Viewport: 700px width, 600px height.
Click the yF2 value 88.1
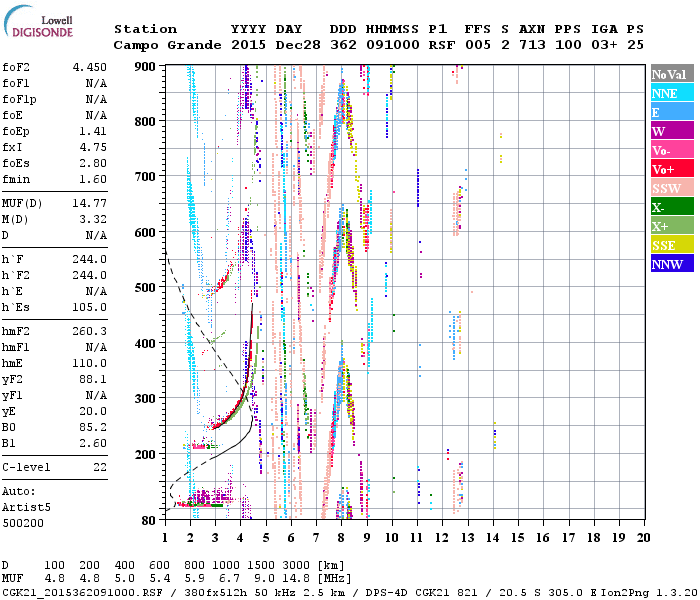point(93,379)
